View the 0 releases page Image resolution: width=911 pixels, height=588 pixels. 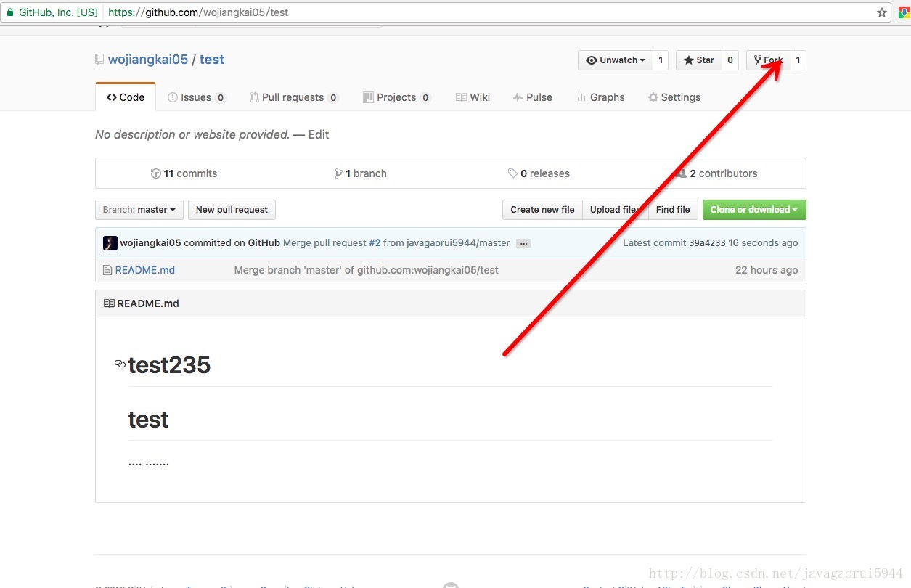[x=539, y=173]
